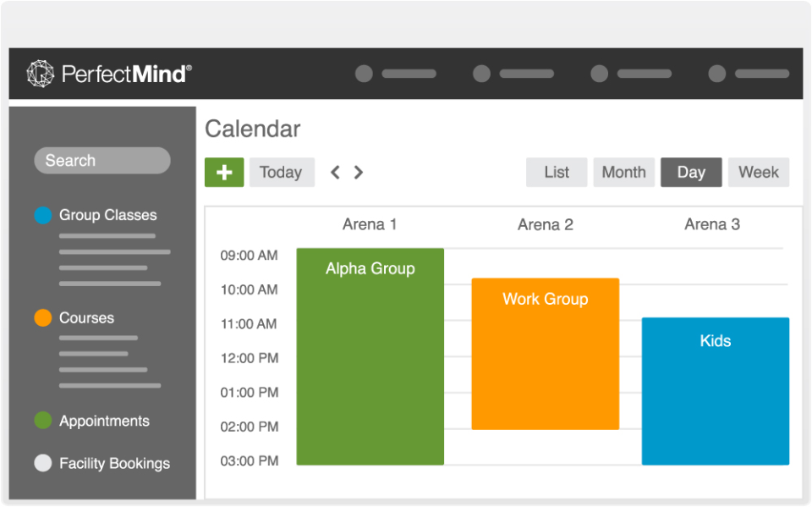Toggle the white Facility Bookings dot

coord(43,463)
